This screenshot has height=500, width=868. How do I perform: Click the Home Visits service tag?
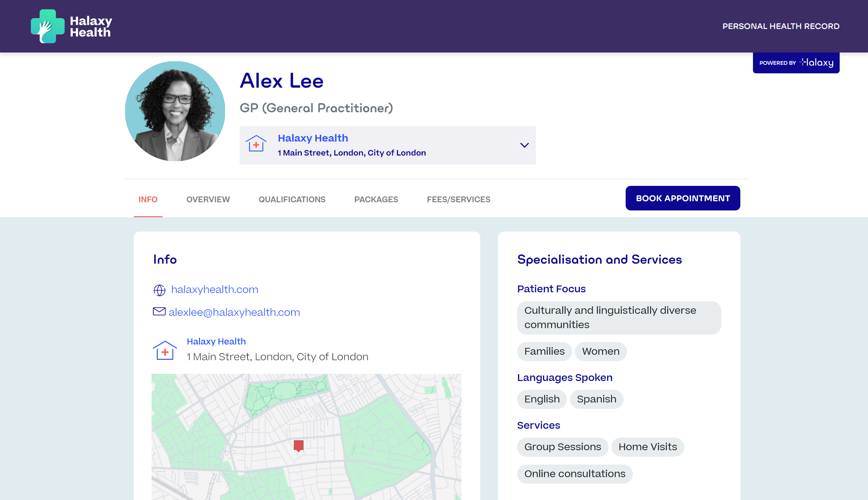[x=648, y=447]
